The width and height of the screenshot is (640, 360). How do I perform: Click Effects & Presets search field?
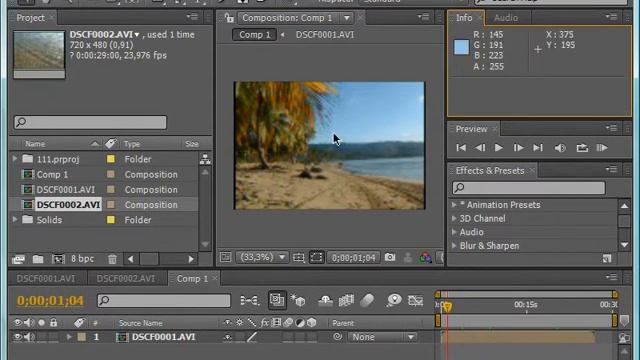[529, 187]
